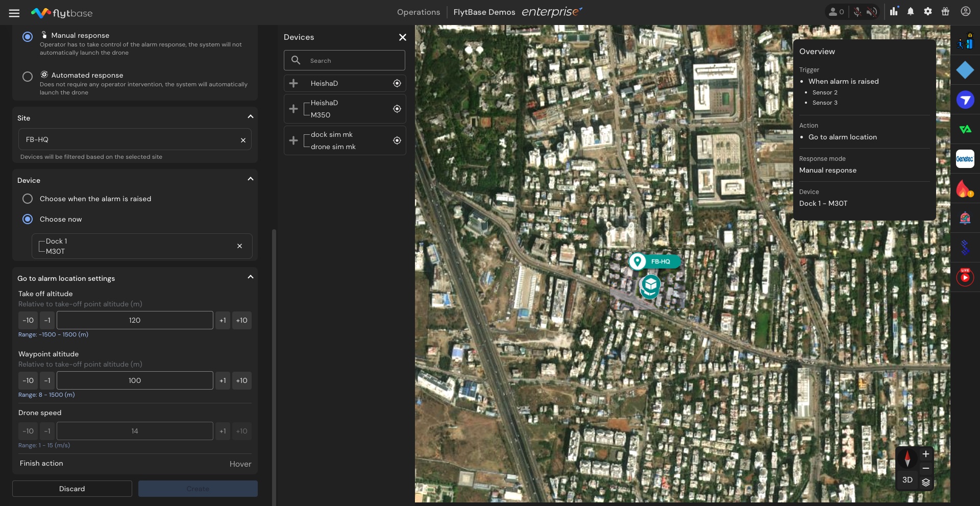Image resolution: width=980 pixels, height=506 pixels.
Task: Collapse the Site section
Action: pos(250,117)
